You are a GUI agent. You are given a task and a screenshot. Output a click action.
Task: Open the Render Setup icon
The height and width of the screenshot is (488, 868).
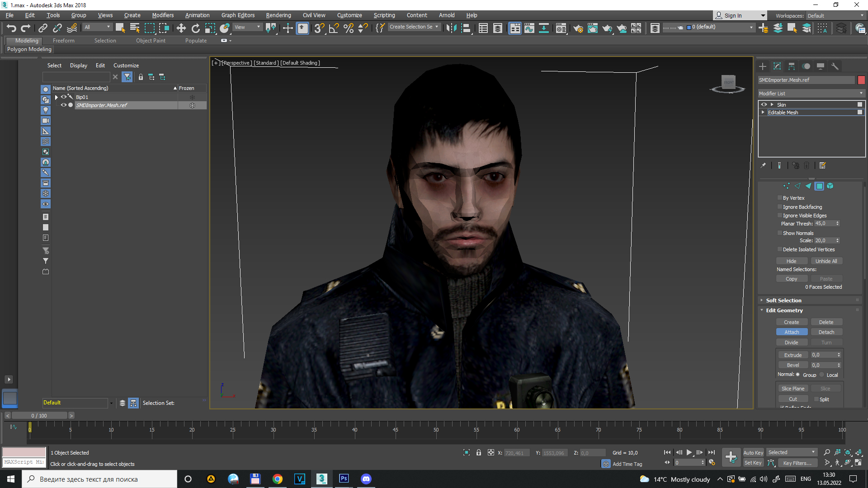578,28
